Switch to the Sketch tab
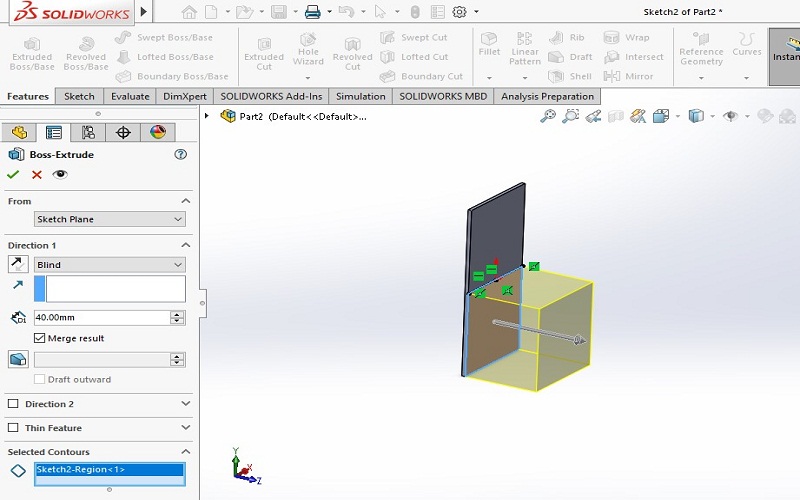The image size is (800, 500). tap(79, 96)
